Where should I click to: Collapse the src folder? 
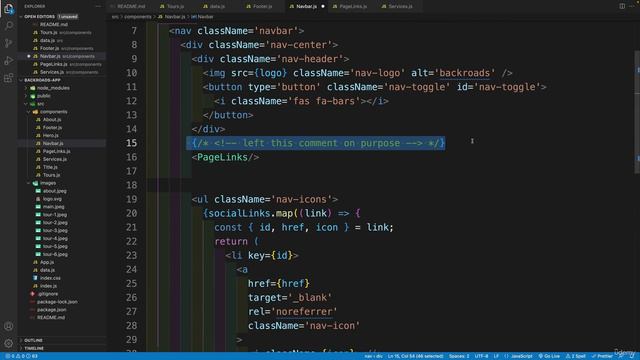click(x=26, y=104)
